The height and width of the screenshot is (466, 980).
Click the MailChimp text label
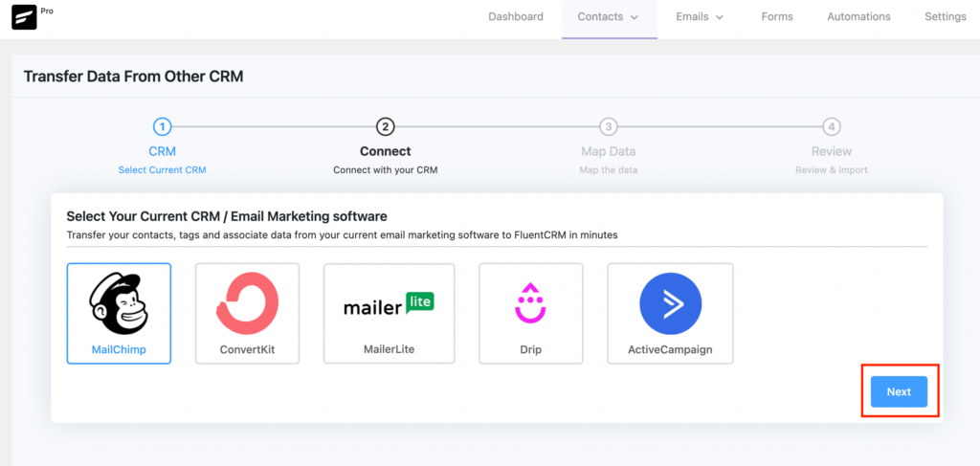[x=119, y=350]
